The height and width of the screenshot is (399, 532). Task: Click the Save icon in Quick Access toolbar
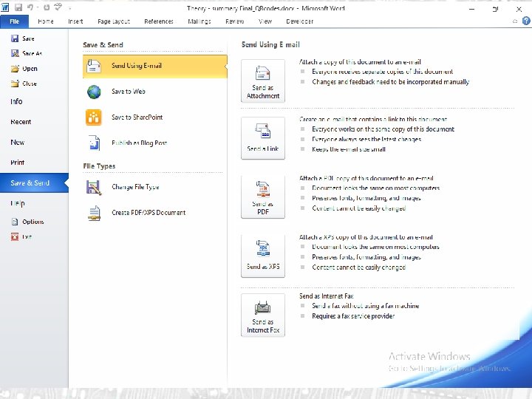pyautogui.click(x=18, y=7)
